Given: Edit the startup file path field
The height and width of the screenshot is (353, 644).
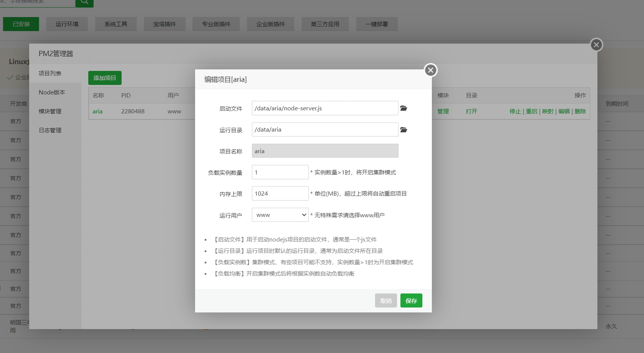Looking at the screenshot, I should click(325, 108).
